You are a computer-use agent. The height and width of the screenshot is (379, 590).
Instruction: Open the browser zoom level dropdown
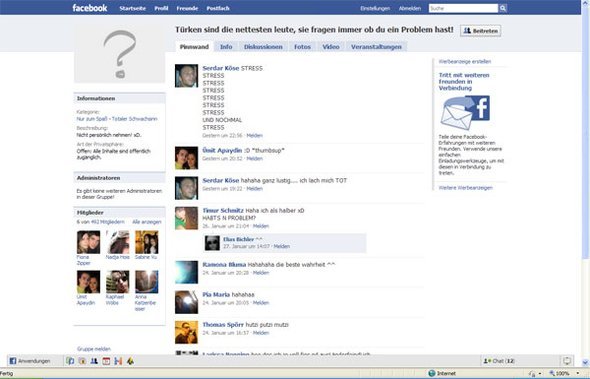pyautogui.click(x=565, y=373)
